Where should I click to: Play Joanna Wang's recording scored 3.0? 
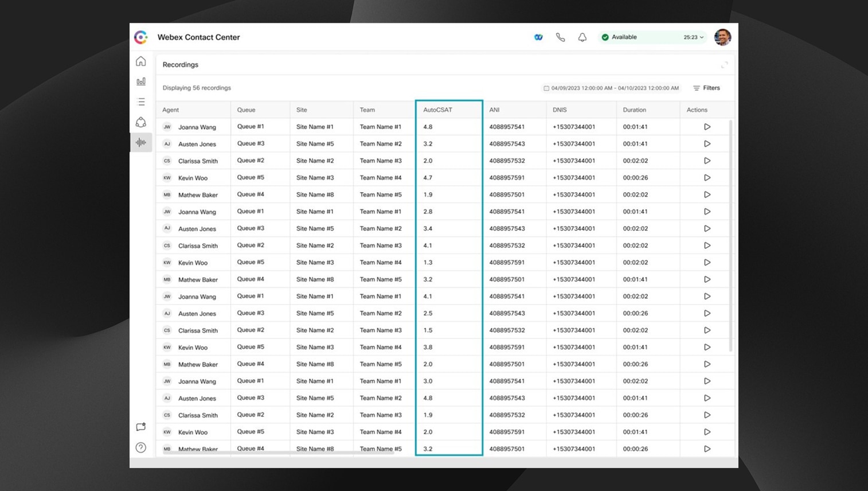click(x=707, y=381)
